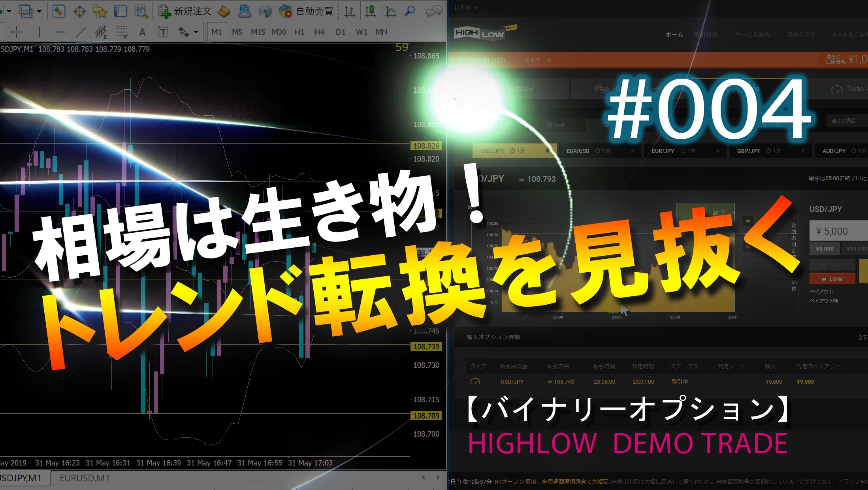Open the ホーム menu item

[674, 34]
